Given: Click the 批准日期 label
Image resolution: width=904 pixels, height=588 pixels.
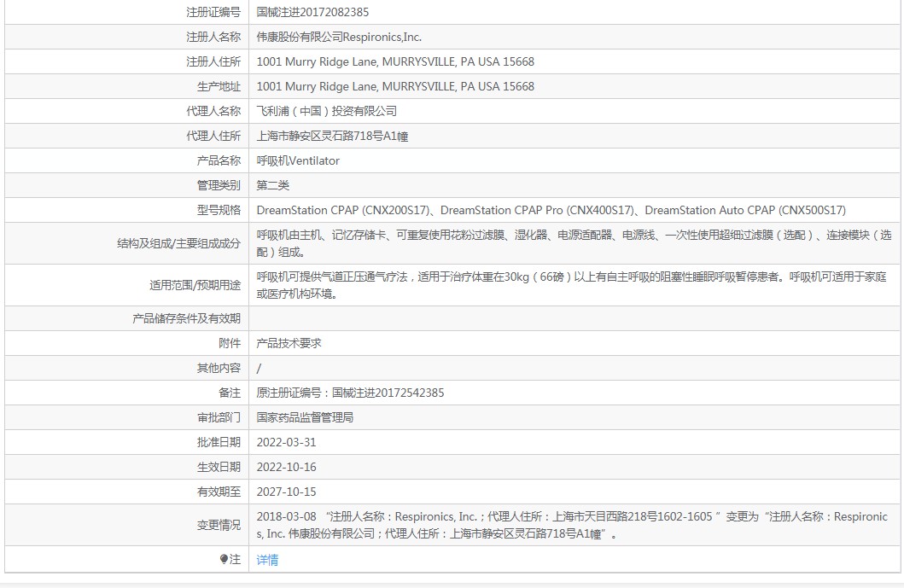Looking at the screenshot, I should 219,442.
